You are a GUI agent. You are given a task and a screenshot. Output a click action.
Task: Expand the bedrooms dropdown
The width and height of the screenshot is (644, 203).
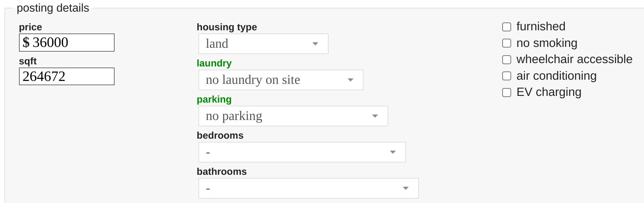[x=302, y=152]
